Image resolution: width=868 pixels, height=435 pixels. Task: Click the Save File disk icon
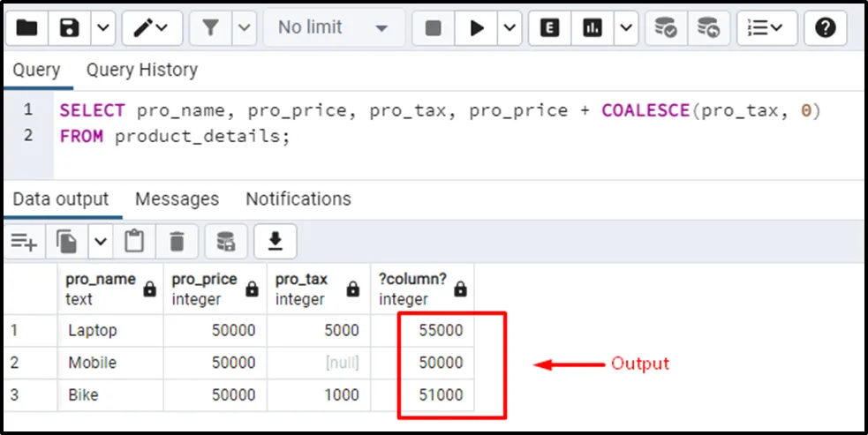click(x=70, y=28)
